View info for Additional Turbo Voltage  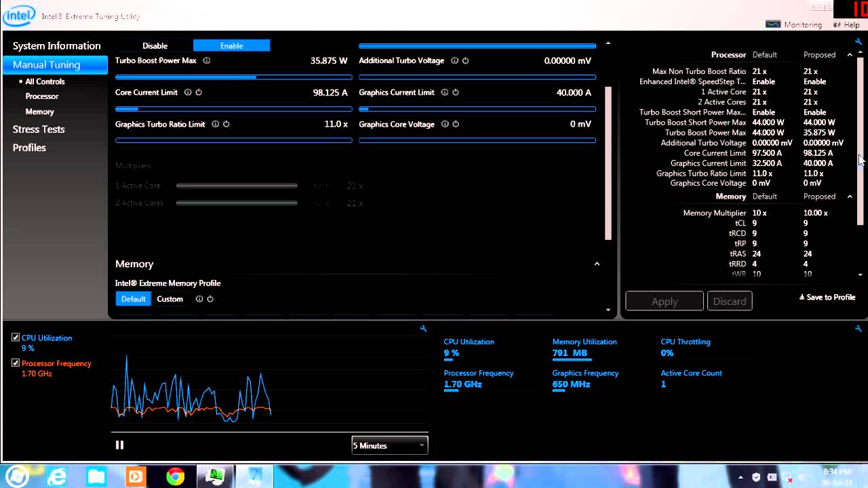point(455,60)
